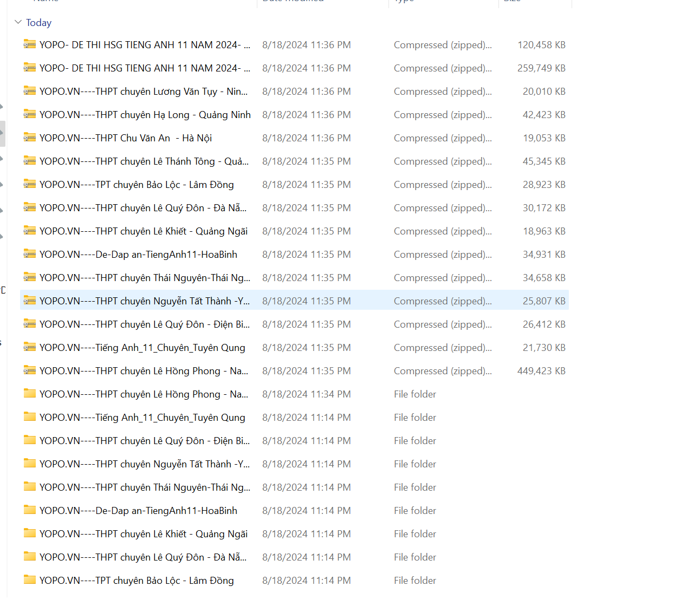
Task: Click the size value 449,423 KB
Action: (541, 371)
